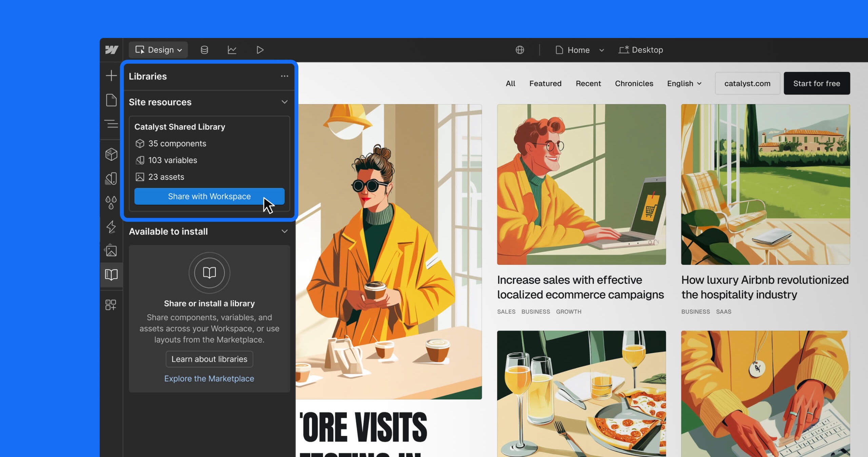Open the Components cube icon in sidebar
The image size is (868, 457).
pos(111,154)
